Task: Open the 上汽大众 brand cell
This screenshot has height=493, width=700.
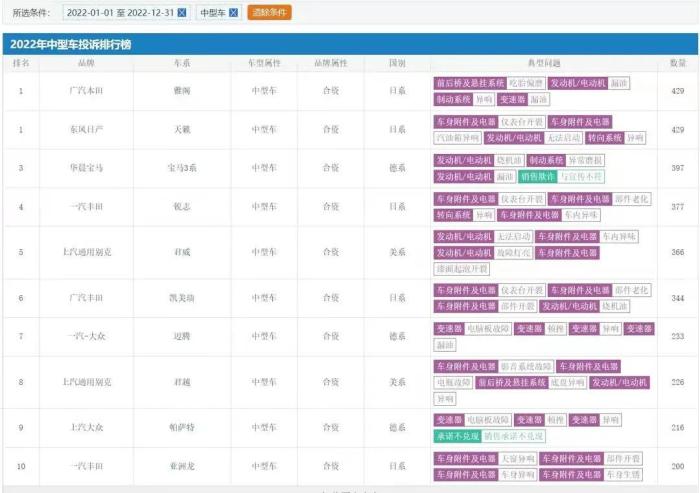Action: pyautogui.click(x=86, y=427)
